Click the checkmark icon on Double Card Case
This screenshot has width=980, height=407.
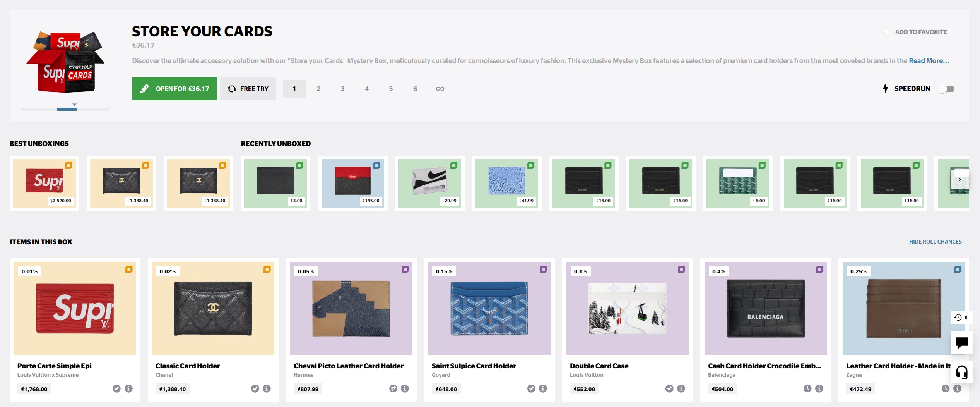click(x=669, y=388)
